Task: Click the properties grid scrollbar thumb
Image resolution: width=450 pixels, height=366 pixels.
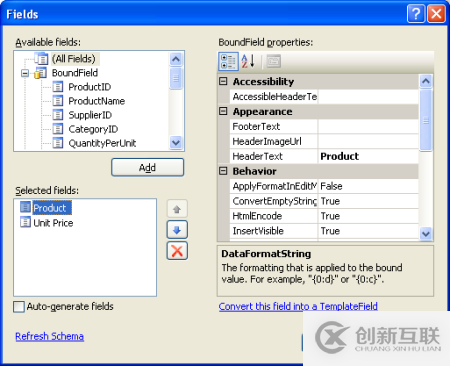Action: (x=426, y=120)
